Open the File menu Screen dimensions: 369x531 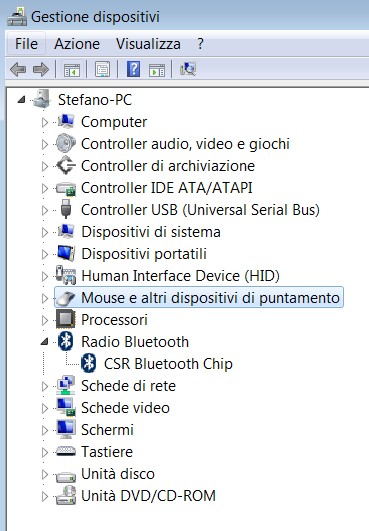tap(26, 44)
